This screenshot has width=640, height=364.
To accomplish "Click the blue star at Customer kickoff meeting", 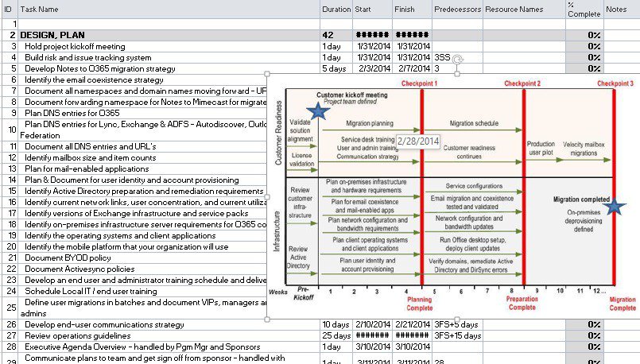I will 317,111.
